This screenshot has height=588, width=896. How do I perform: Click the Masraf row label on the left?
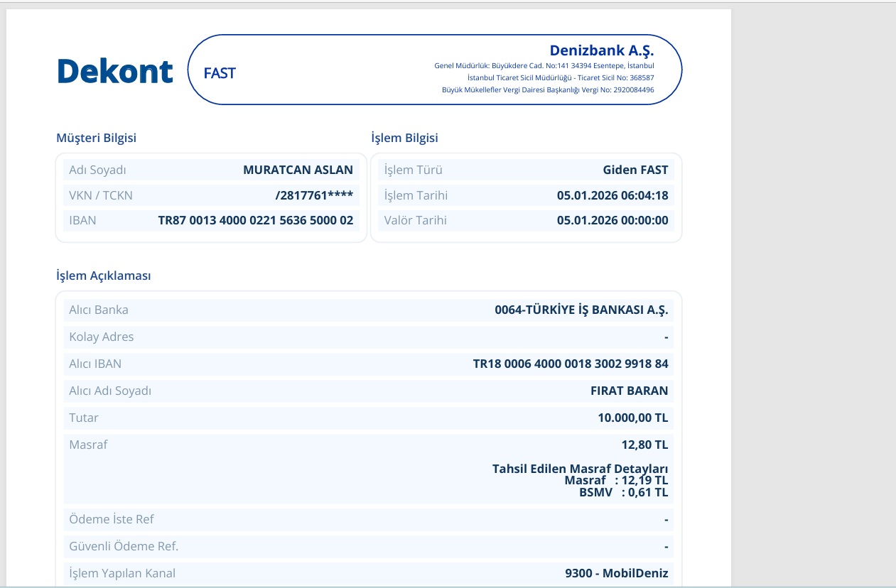point(88,445)
